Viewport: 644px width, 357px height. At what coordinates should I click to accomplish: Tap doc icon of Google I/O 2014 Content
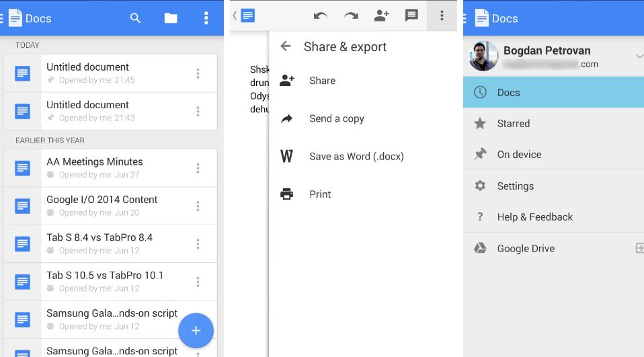tap(22, 206)
